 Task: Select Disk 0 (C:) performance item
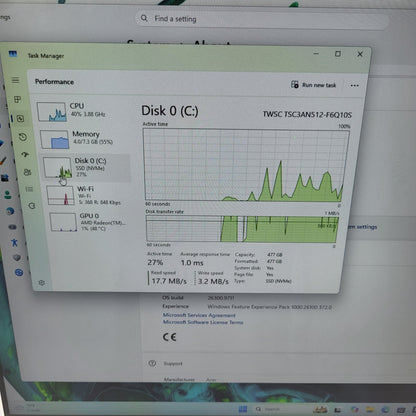point(86,168)
